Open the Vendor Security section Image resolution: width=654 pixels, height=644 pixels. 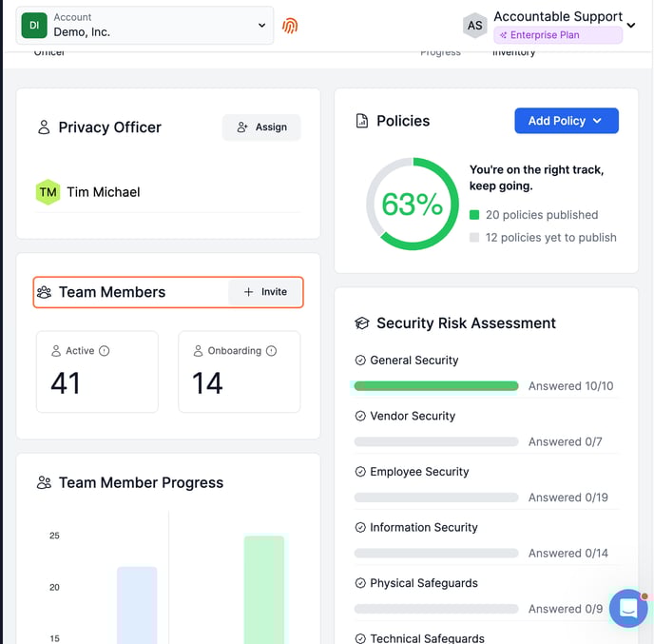(413, 416)
